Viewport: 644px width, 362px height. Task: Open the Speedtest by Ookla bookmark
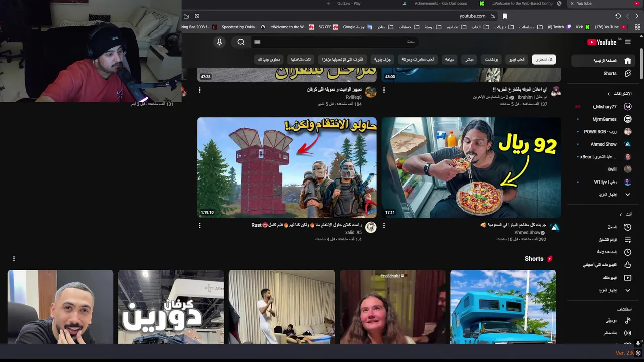pos(243,27)
